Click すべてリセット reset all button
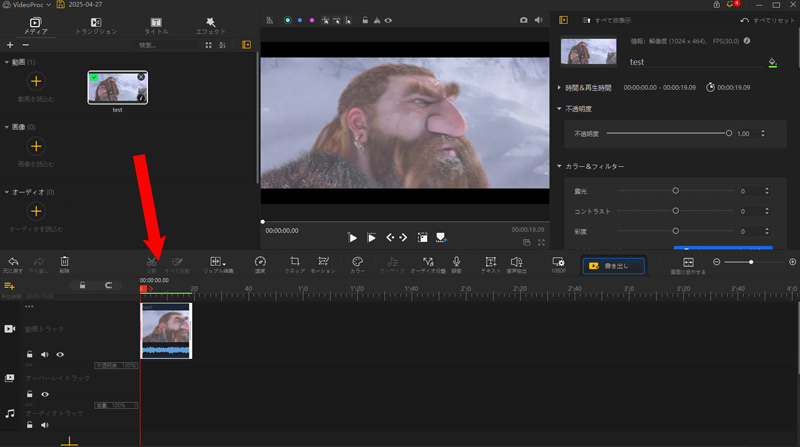The height and width of the screenshot is (447, 800). click(768, 20)
